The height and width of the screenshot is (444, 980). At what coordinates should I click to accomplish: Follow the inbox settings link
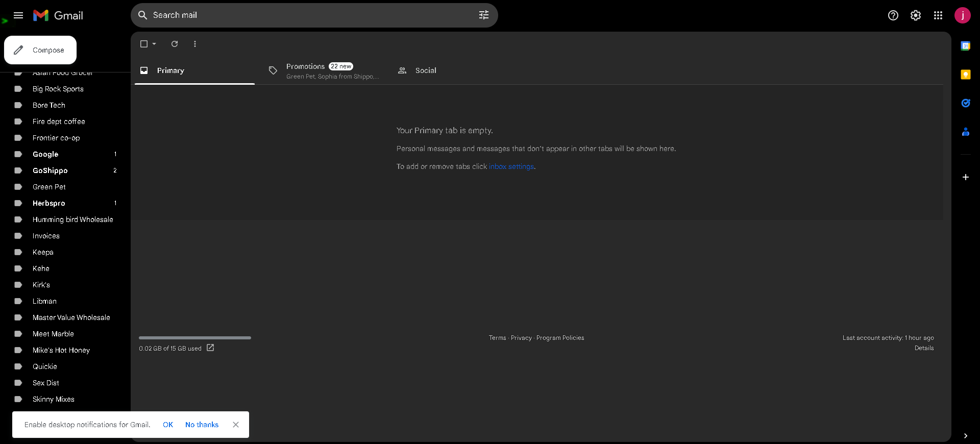tap(511, 166)
